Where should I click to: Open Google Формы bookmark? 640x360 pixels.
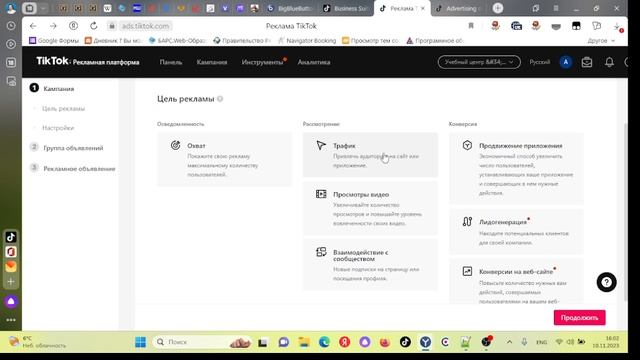(53, 40)
